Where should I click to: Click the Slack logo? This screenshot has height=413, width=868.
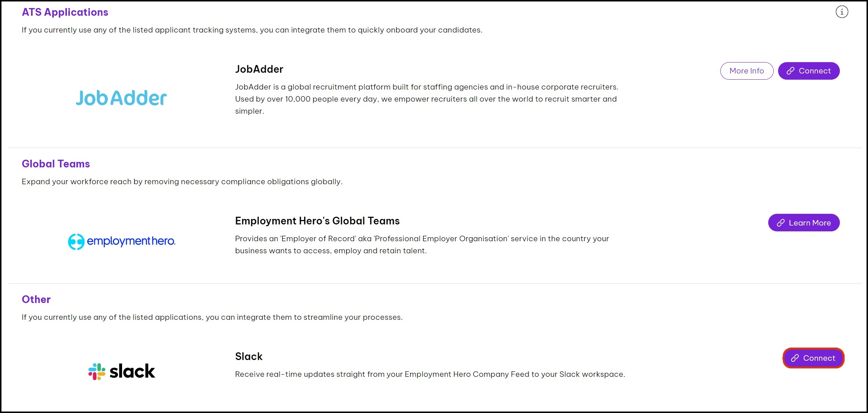coord(121,371)
